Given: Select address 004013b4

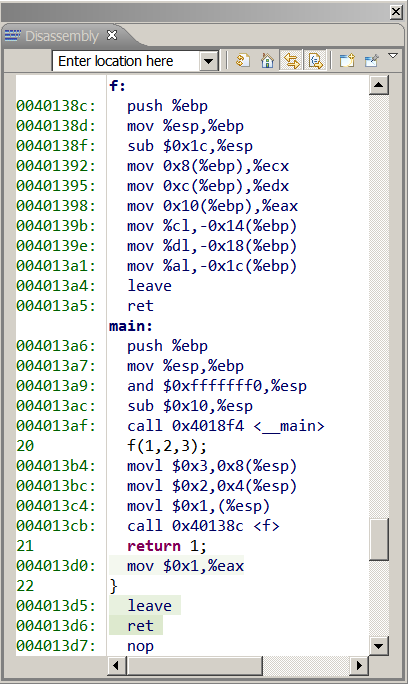Looking at the screenshot, I should pos(56,466).
